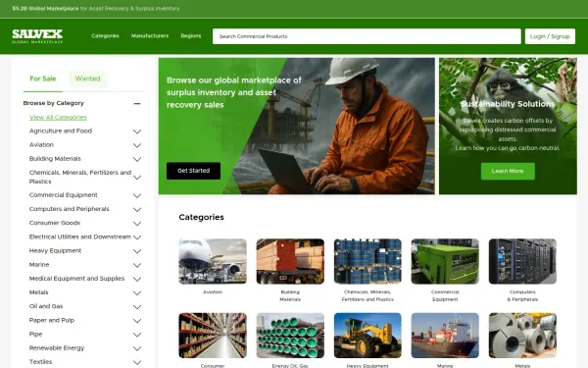Expand the Aviation sidebar chevron
This screenshot has height=368, width=588.
click(x=137, y=145)
